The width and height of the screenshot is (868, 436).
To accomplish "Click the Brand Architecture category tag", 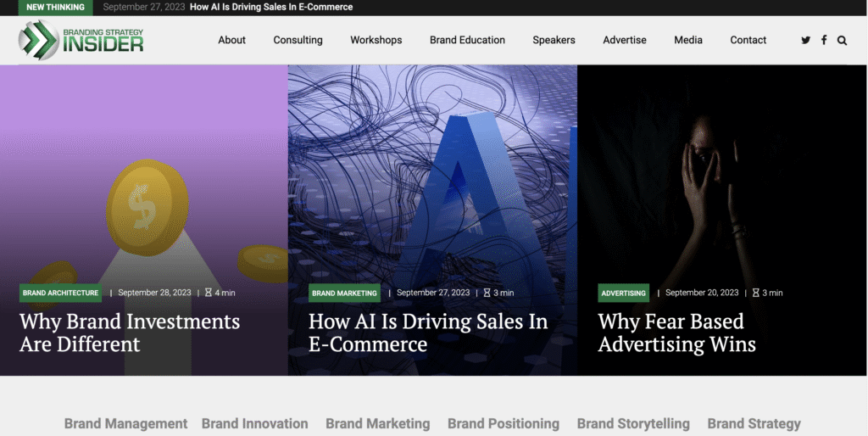I will (x=60, y=293).
